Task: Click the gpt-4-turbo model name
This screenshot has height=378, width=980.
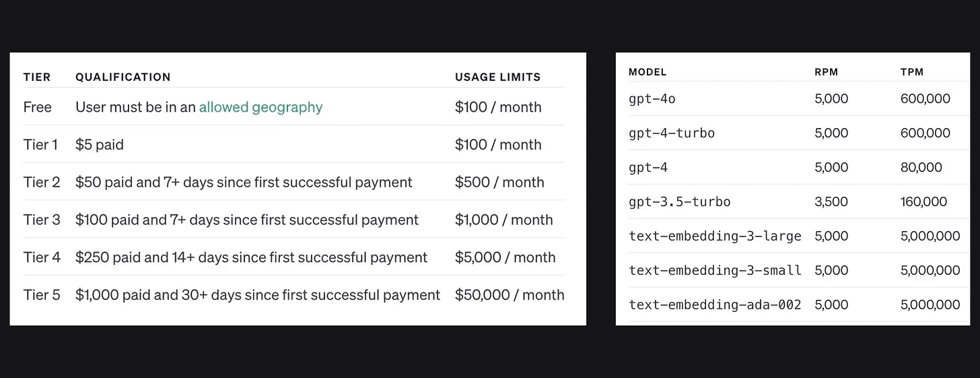Action: (672, 133)
